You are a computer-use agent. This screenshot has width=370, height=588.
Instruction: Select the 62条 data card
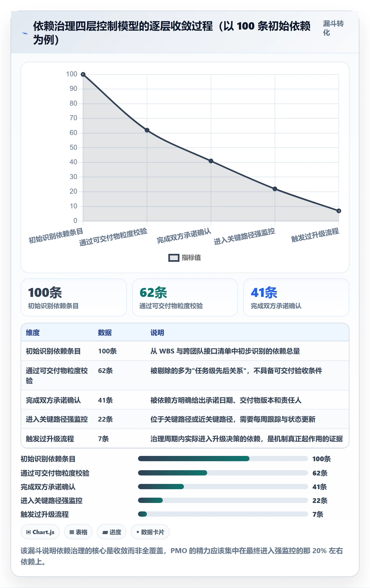click(x=185, y=297)
